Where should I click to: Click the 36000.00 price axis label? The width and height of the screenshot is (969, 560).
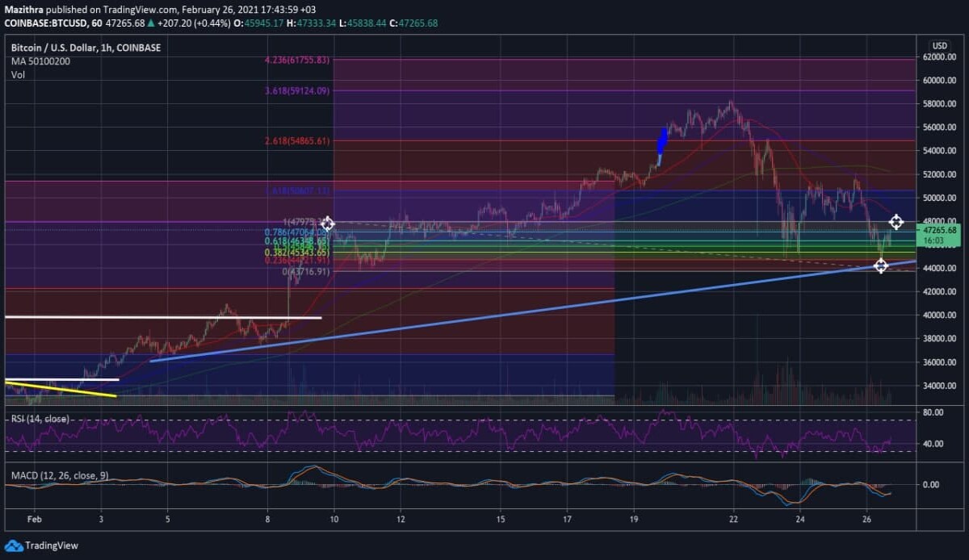942,362
